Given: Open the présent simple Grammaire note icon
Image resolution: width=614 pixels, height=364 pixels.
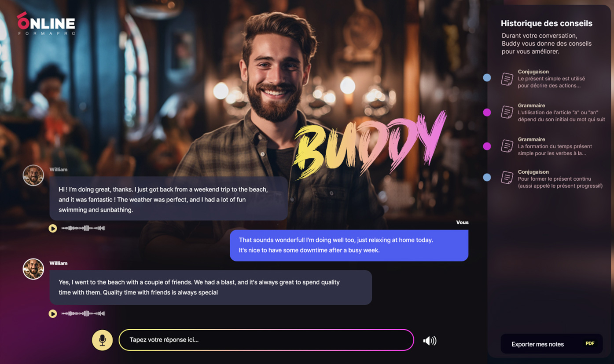Looking at the screenshot, I should point(507,146).
